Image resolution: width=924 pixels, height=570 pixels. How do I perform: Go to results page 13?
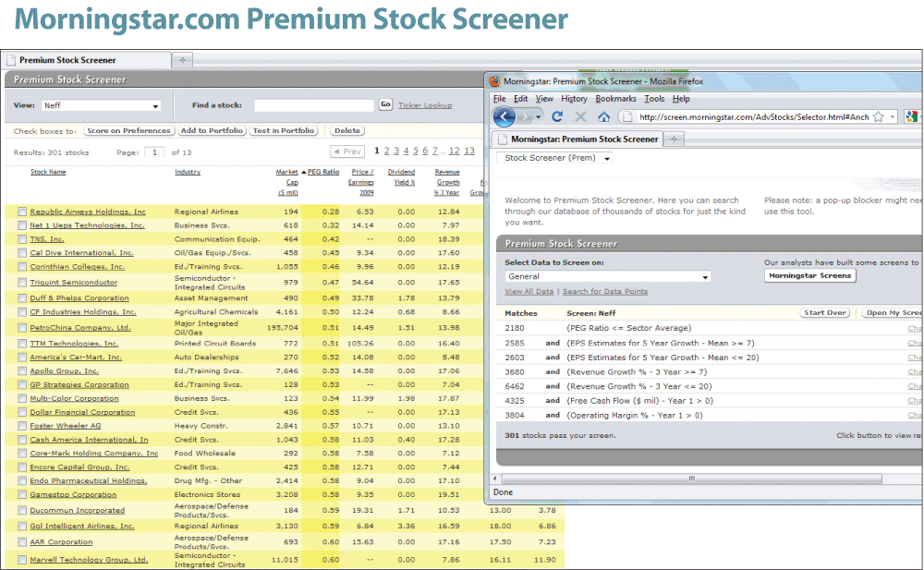click(x=469, y=151)
